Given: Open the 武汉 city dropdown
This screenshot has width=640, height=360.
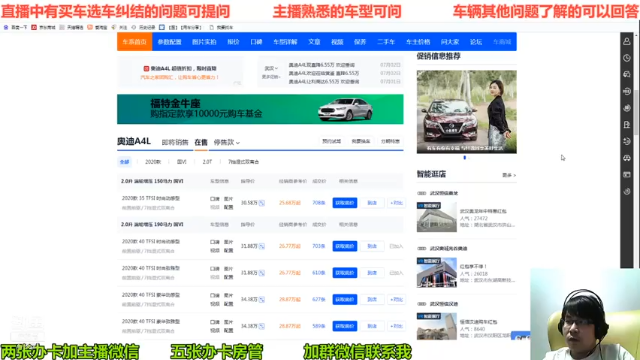Looking at the screenshot, I should click(271, 69).
